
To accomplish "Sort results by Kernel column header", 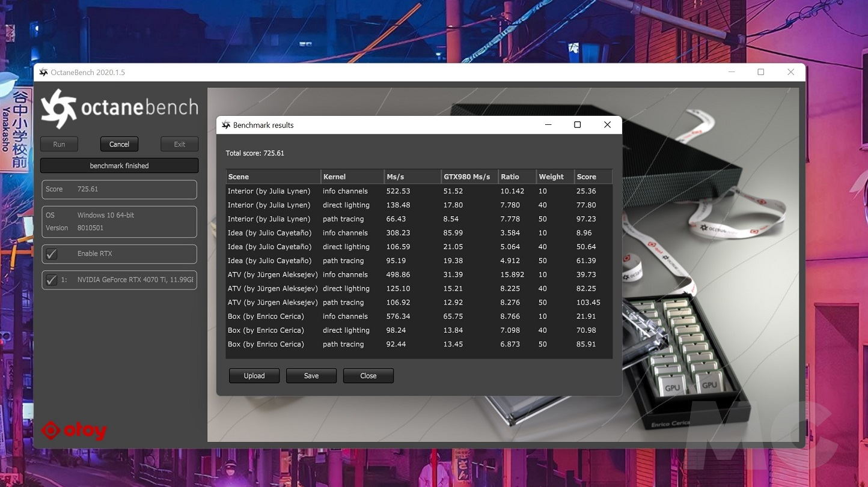I will (352, 177).
